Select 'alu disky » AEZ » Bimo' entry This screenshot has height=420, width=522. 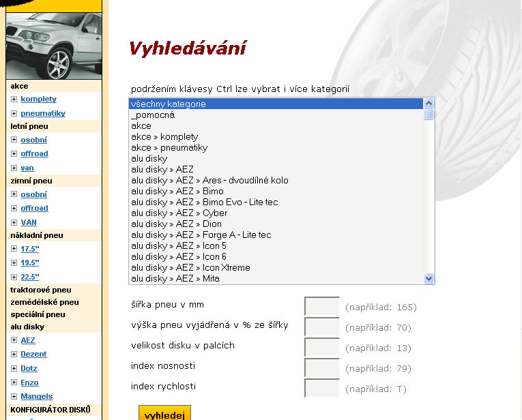tap(276, 191)
